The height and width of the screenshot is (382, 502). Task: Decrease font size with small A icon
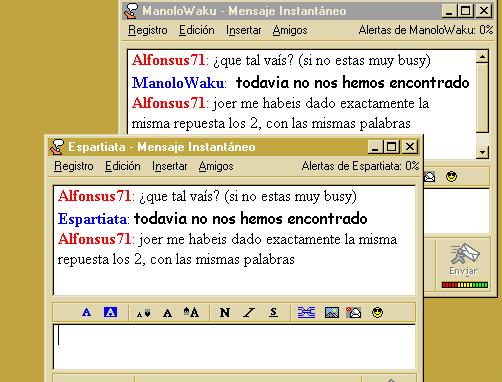(144, 313)
